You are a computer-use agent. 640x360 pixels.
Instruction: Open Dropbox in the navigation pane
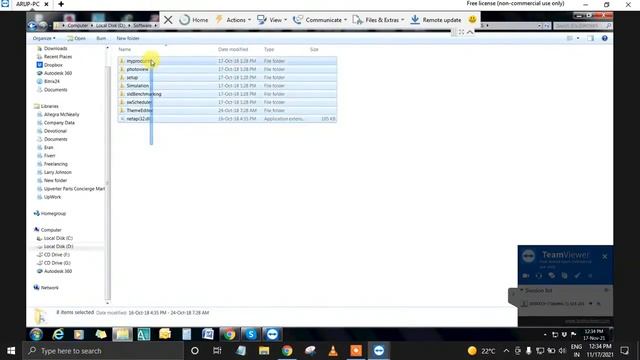click(53, 65)
